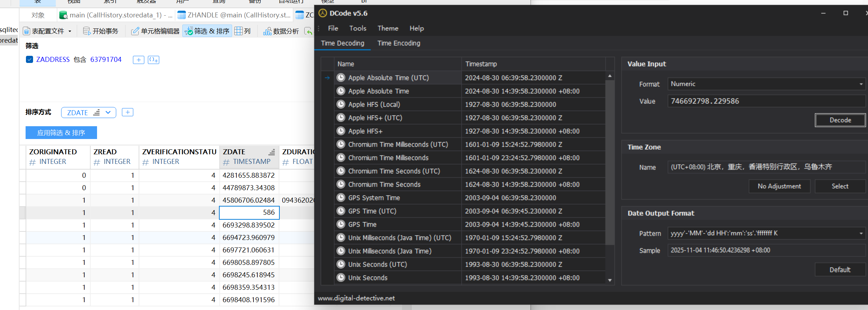Click the Begin Transaction (开始事务) icon
The image size is (868, 310).
(x=87, y=31)
